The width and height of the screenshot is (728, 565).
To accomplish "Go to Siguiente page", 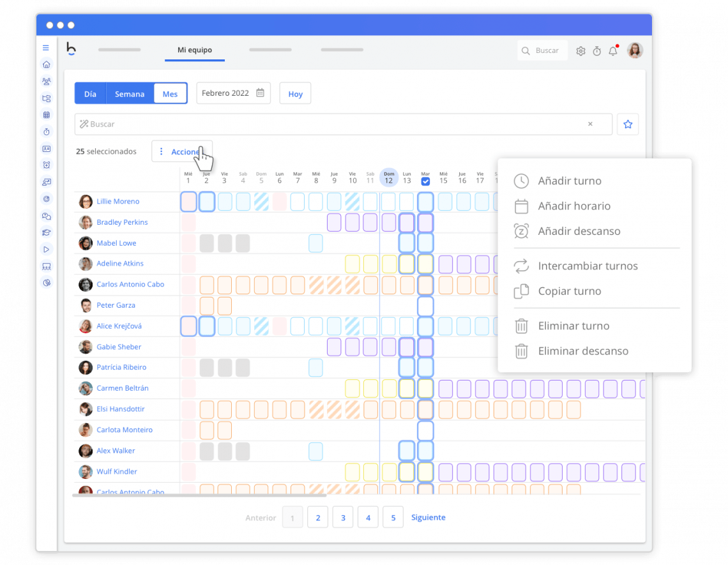I will pos(428,518).
